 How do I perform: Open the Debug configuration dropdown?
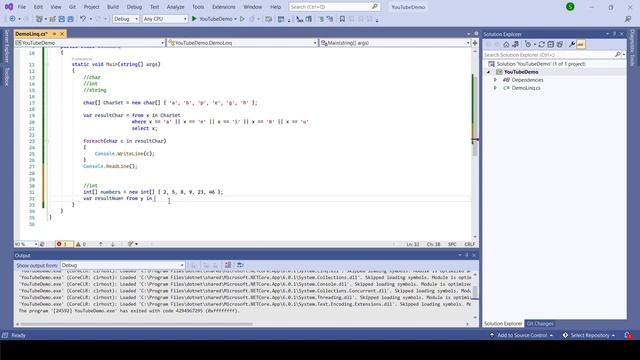[126, 19]
